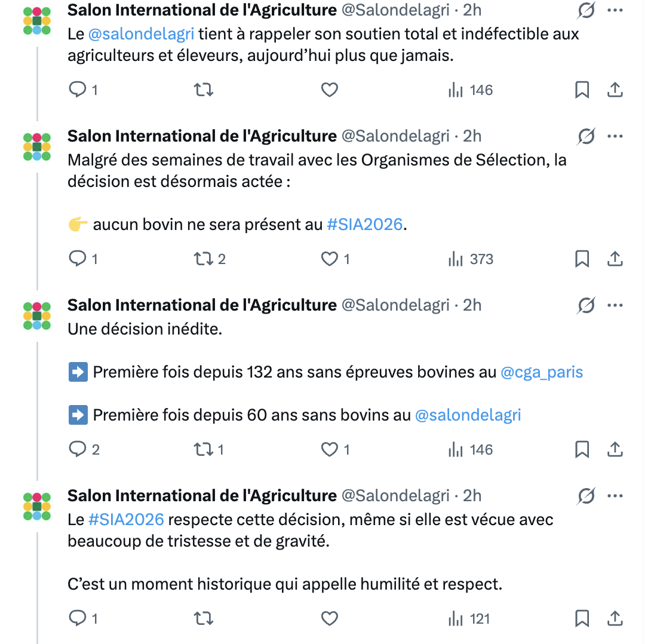Image resolution: width=657 pixels, height=644 pixels.
Task: Retweet the 'moment historique' tweet
Action: [x=204, y=618]
